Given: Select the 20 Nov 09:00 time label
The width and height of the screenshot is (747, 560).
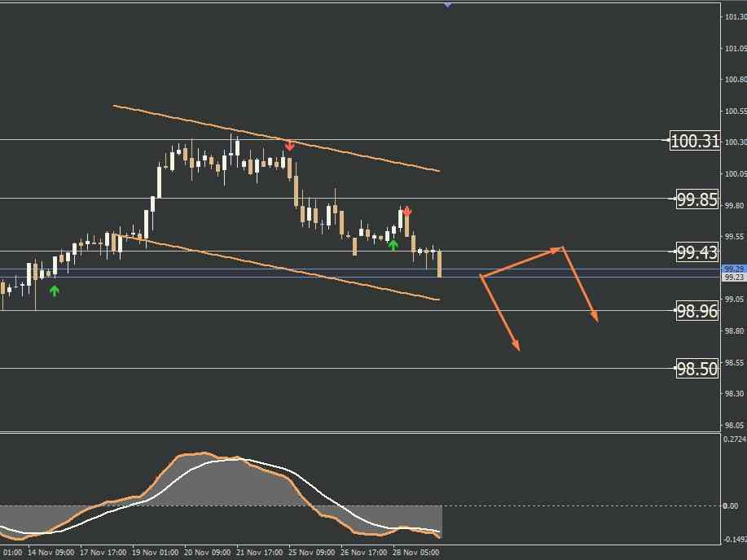Looking at the screenshot, I should [207, 553].
